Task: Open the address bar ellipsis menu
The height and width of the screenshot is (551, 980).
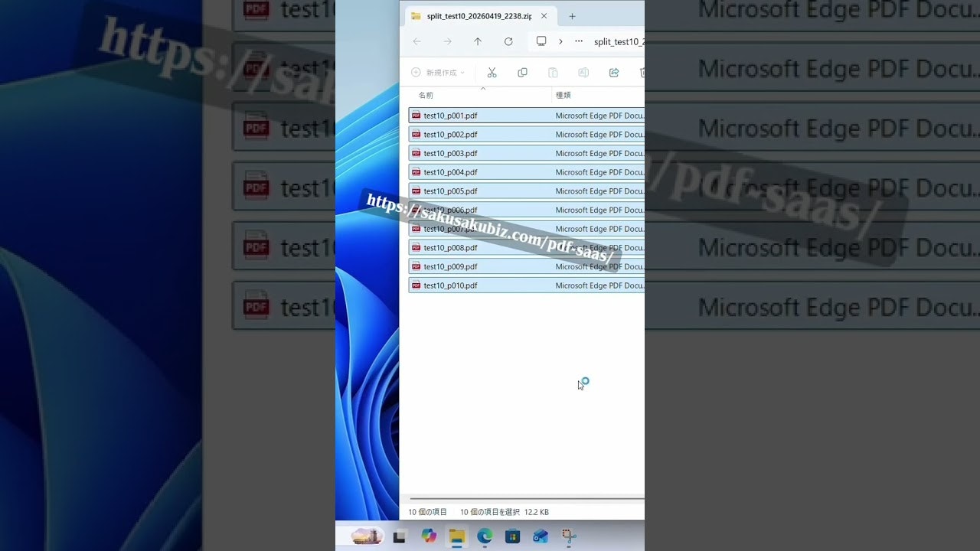Action: [579, 41]
